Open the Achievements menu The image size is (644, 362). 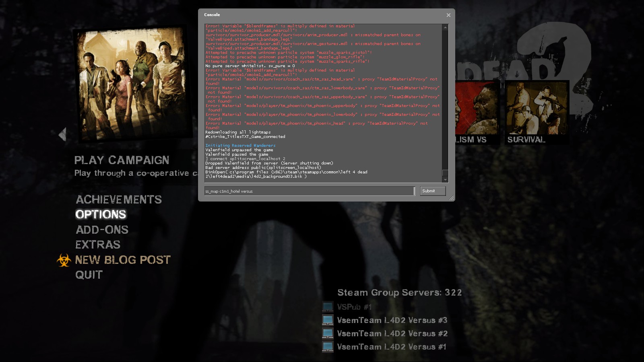click(119, 200)
